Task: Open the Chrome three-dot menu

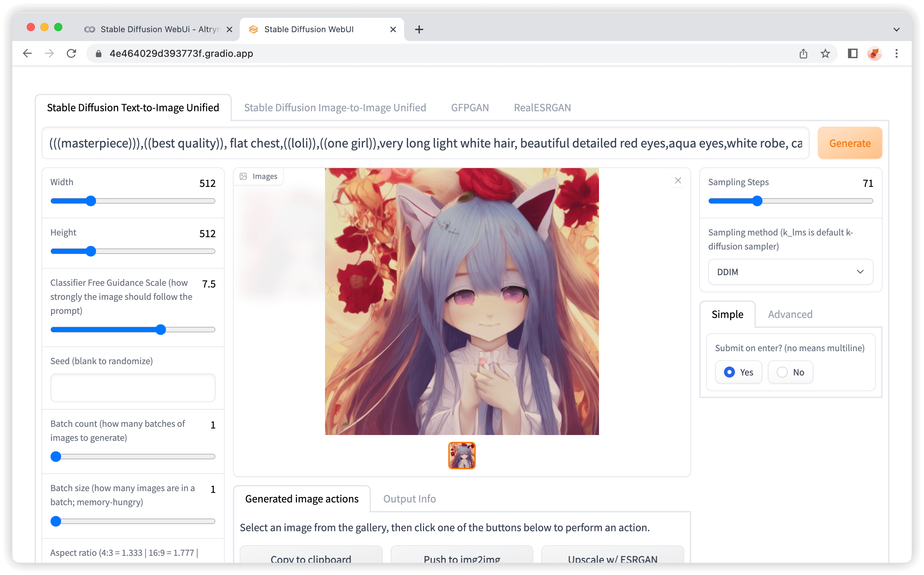Action: pos(896,53)
